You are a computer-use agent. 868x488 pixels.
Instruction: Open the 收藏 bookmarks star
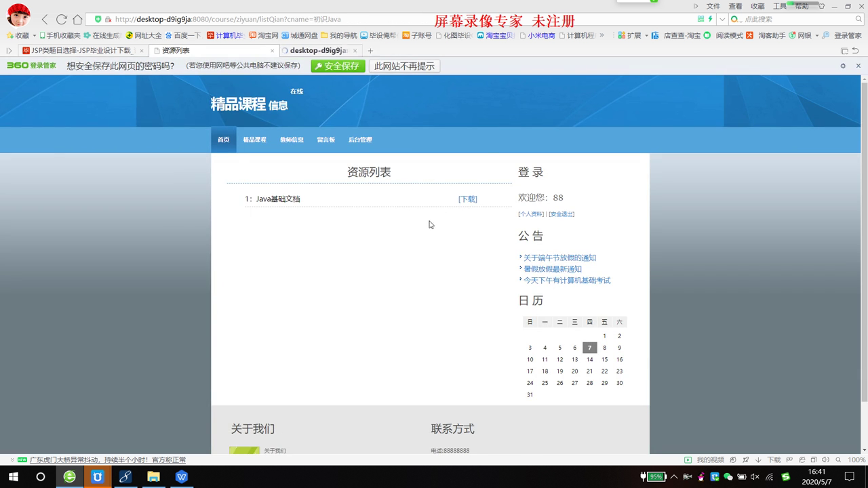pyautogui.click(x=18, y=35)
